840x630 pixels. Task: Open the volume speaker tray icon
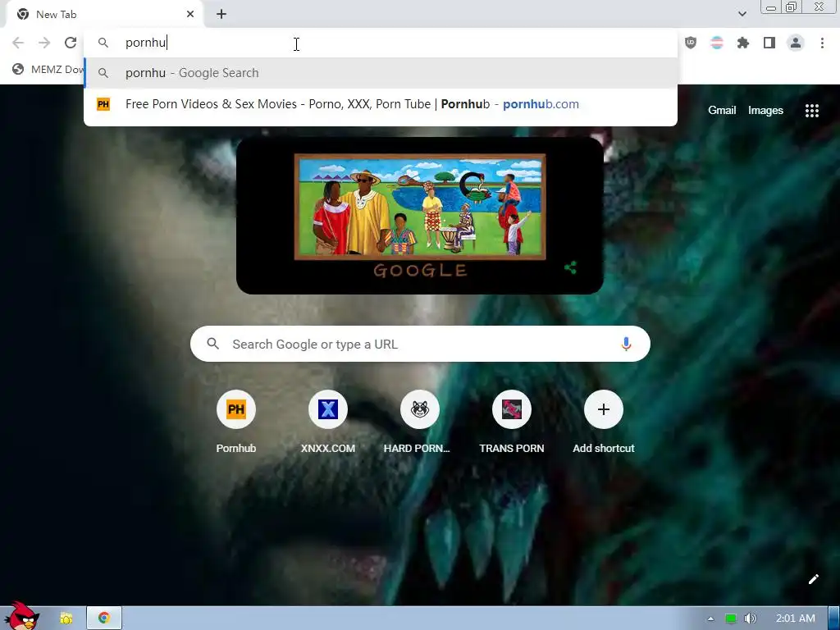[x=750, y=619]
